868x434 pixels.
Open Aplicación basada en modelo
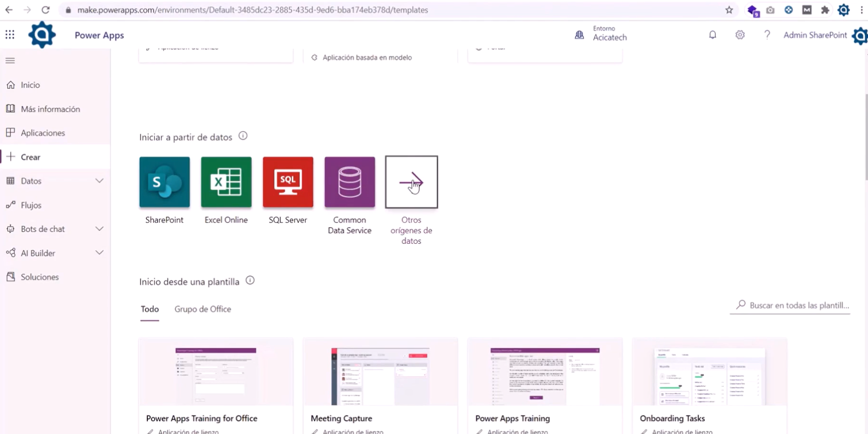[x=367, y=57]
